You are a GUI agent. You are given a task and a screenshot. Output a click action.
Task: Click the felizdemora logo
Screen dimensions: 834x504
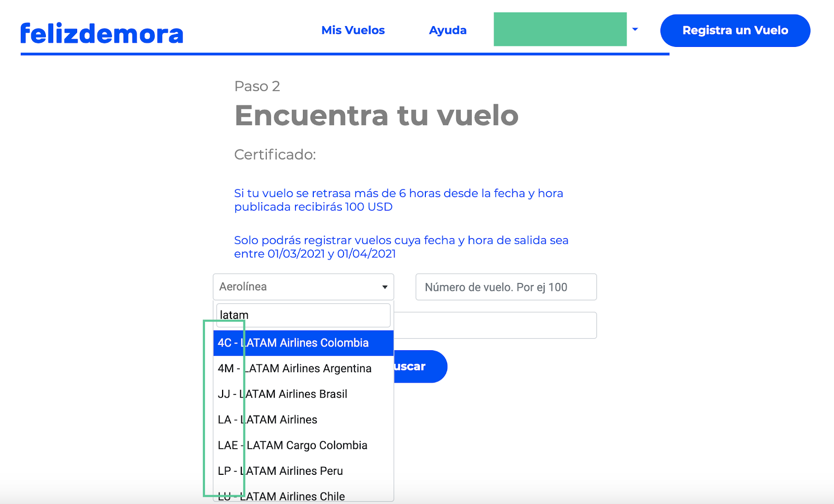pos(102,33)
